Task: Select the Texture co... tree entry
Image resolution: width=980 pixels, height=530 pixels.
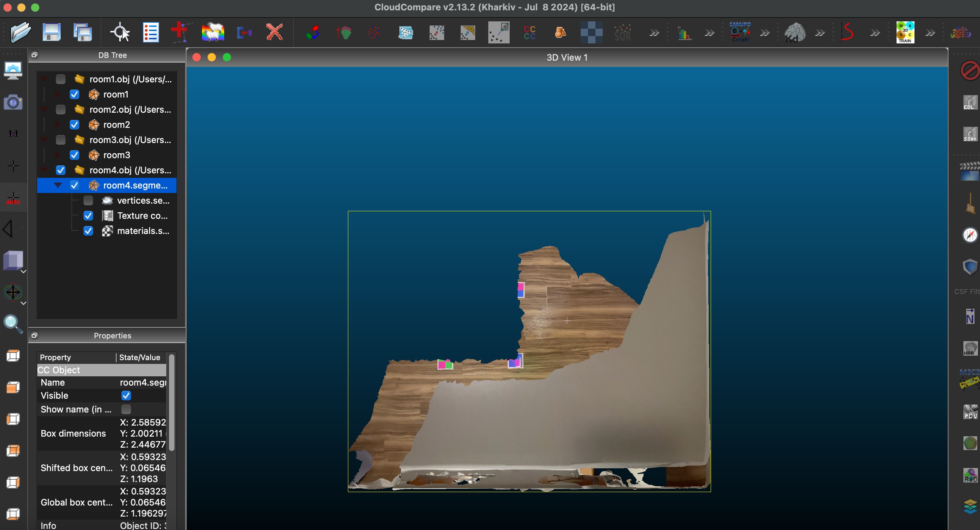Action: coord(142,216)
